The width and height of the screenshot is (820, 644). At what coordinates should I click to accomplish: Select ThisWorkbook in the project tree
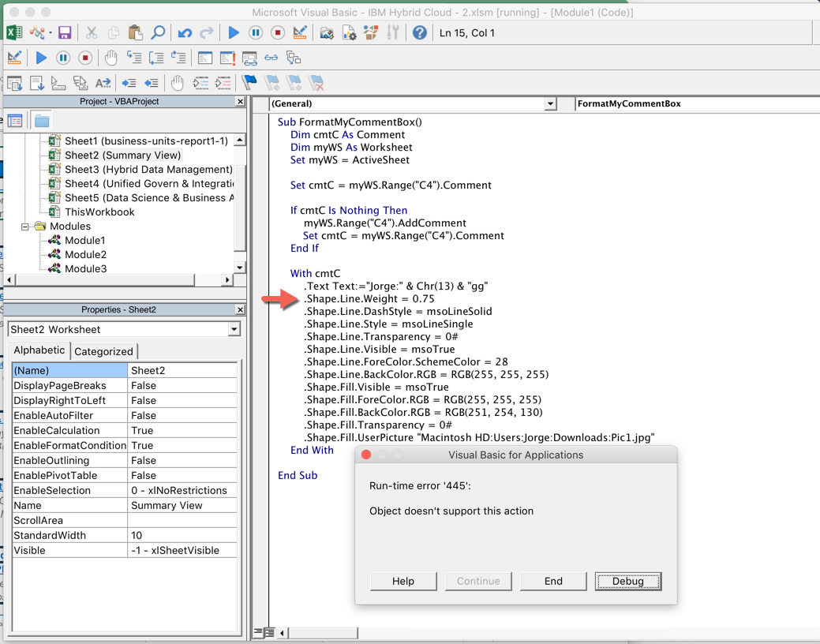point(99,212)
